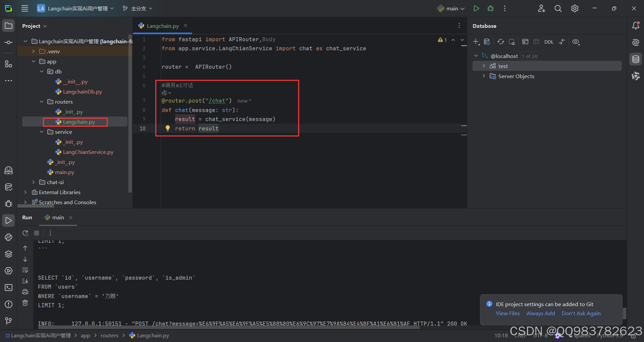This screenshot has height=342, width=644.
Task: Expand External Libraries node
Action: [25, 192]
